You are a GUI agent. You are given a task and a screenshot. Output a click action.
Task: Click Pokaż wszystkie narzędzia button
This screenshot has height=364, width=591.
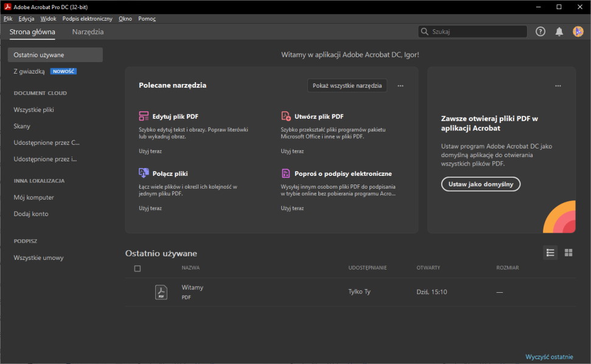pyautogui.click(x=347, y=86)
